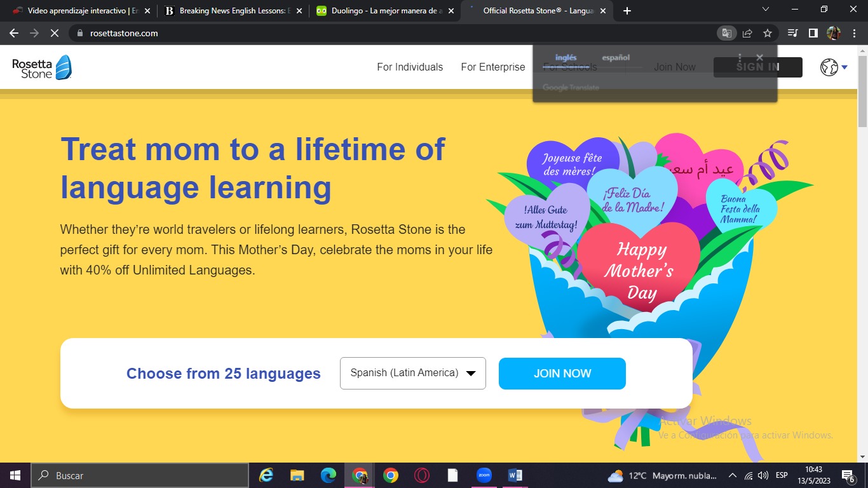Image resolution: width=868 pixels, height=488 pixels.
Task: Bookmark this page with star icon
Action: pyautogui.click(x=767, y=33)
